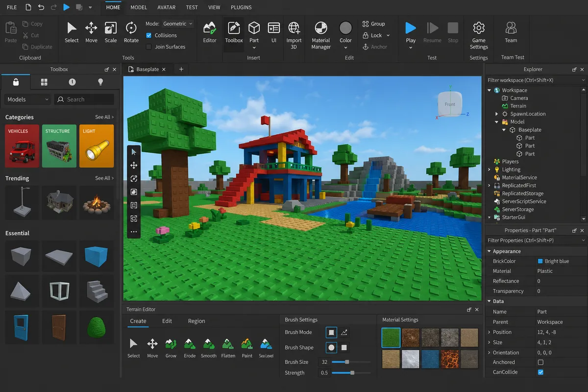Open the VEHICLES category card
Screen dimensions: 588x392
point(22,146)
